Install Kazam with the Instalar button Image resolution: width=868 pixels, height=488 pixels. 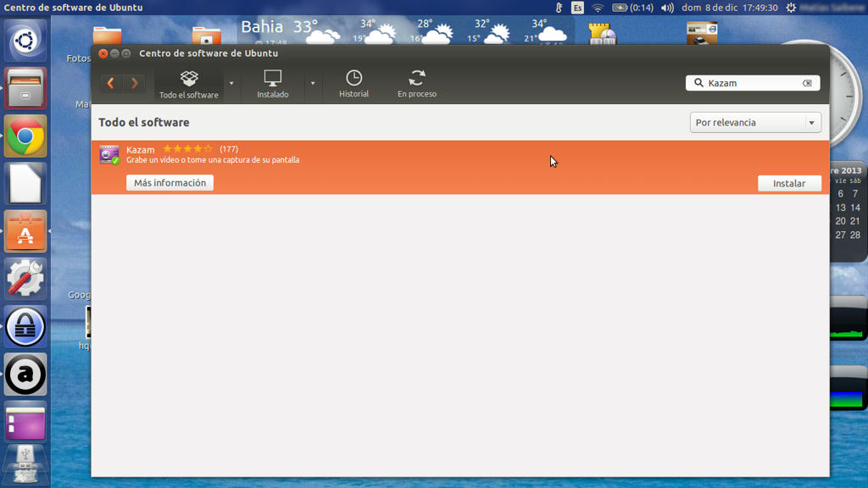[789, 183]
